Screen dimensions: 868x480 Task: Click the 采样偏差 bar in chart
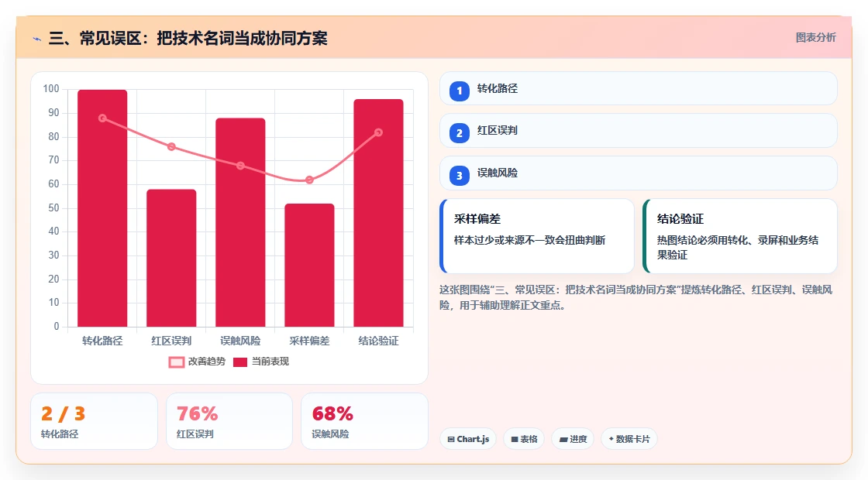pos(309,265)
